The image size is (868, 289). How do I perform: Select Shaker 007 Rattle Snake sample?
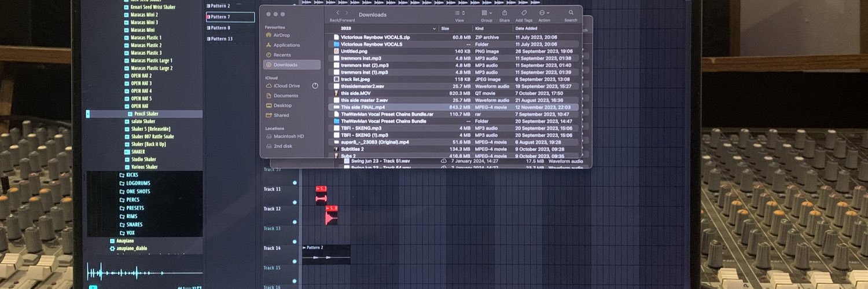(152, 137)
